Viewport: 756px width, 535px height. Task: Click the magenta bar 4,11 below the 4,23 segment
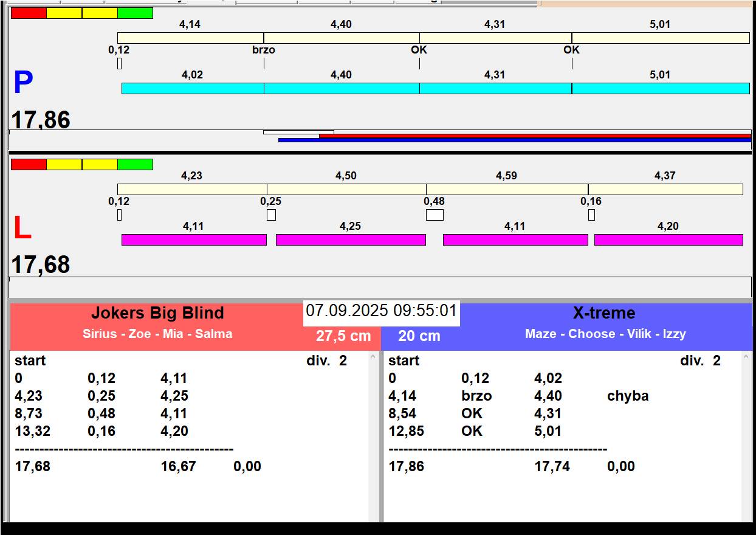point(194,240)
